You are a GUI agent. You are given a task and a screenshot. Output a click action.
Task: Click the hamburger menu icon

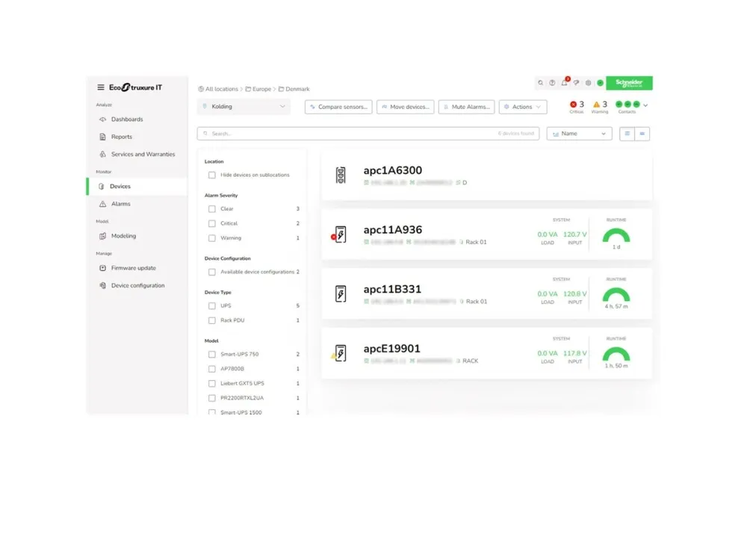tap(101, 87)
